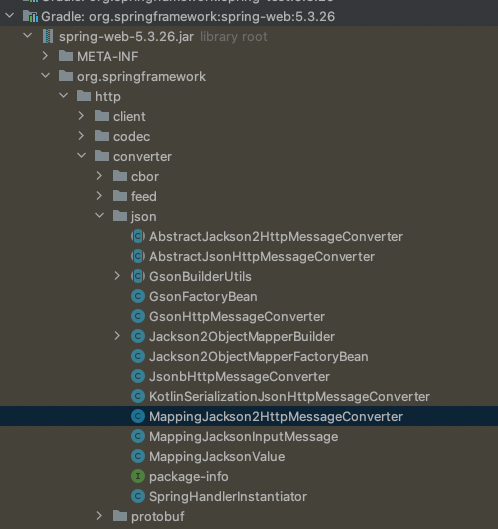Select the SpringHandlerInstantiator class name

click(228, 497)
